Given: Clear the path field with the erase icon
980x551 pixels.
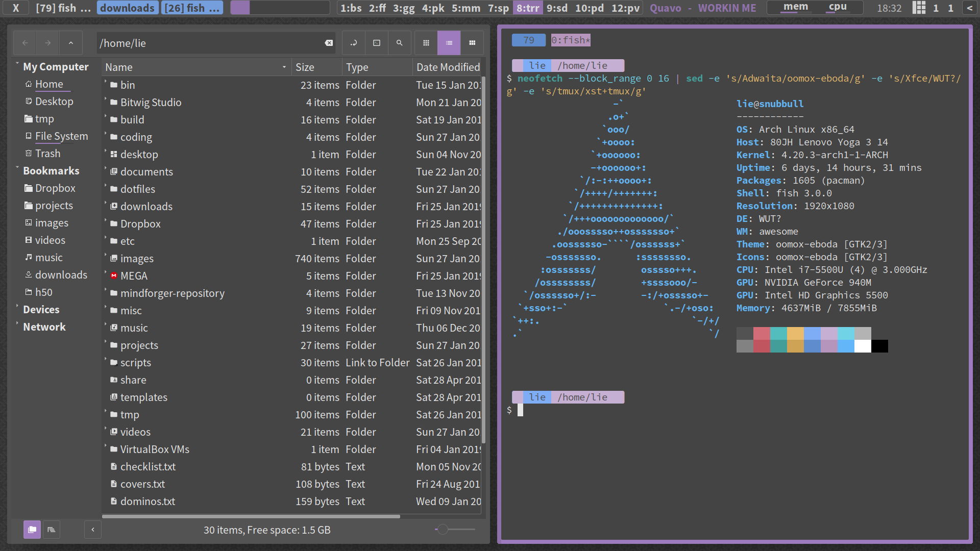Looking at the screenshot, I should (329, 43).
